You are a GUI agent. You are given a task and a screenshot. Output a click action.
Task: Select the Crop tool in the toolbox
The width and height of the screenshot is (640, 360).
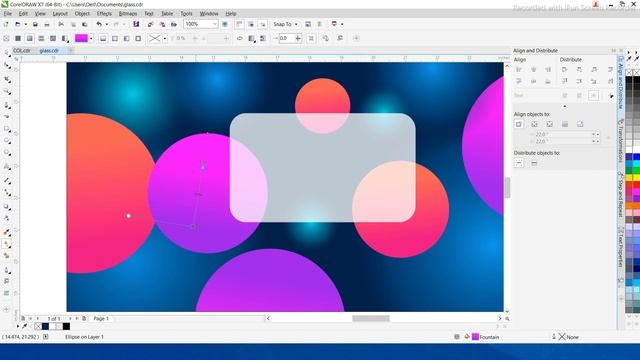[7, 80]
